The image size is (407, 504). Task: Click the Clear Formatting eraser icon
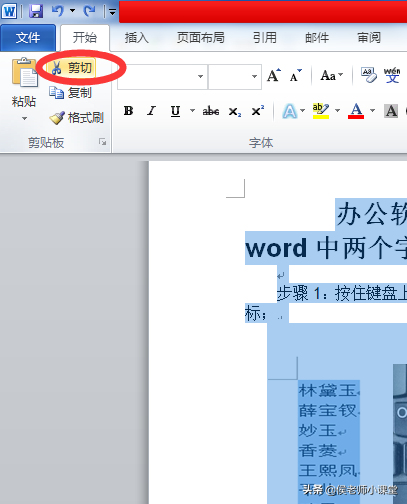point(369,75)
